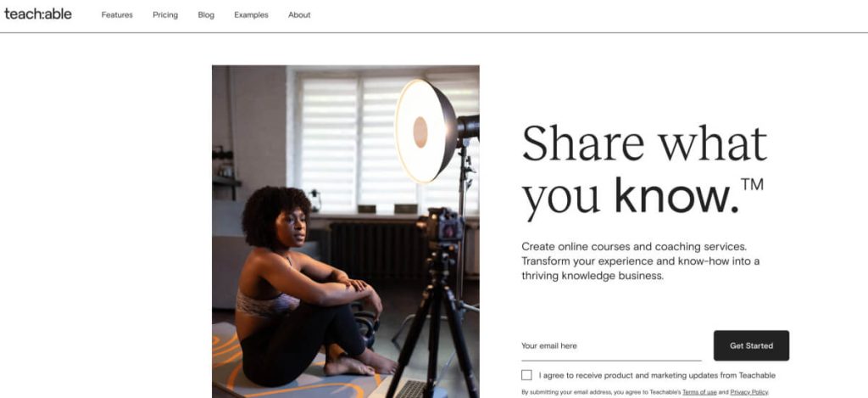This screenshot has height=398, width=868.
Task: Click the 'I agree to receive product' label
Action: click(657, 375)
